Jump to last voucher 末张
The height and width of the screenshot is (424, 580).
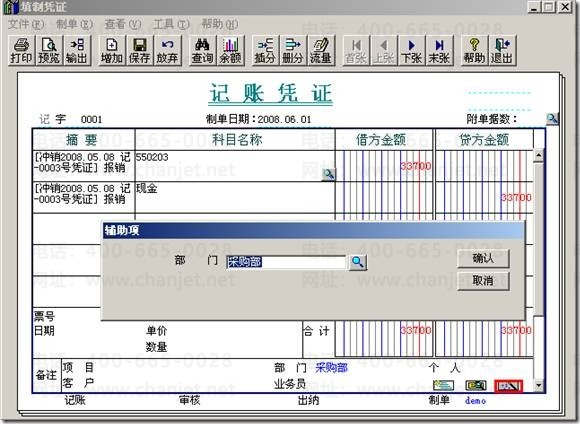click(x=439, y=51)
